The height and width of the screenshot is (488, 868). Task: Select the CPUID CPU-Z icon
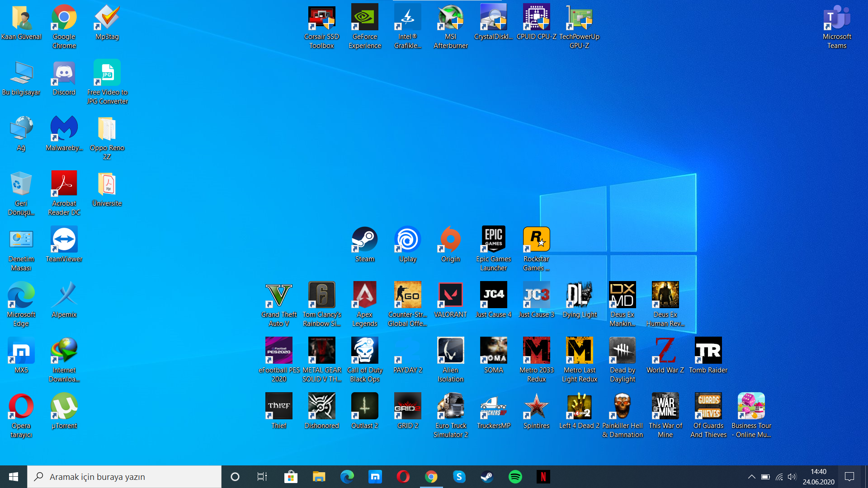(536, 22)
